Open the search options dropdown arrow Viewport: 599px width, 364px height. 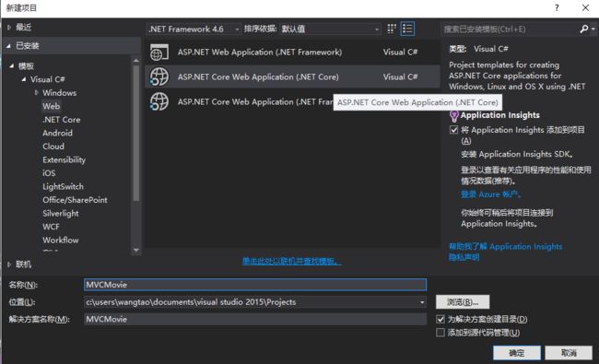[x=593, y=29]
